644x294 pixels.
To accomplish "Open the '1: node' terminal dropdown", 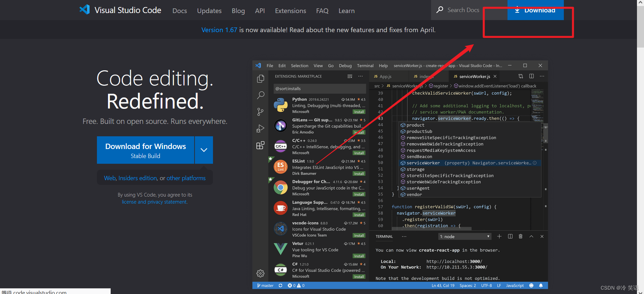I will click(x=465, y=236).
